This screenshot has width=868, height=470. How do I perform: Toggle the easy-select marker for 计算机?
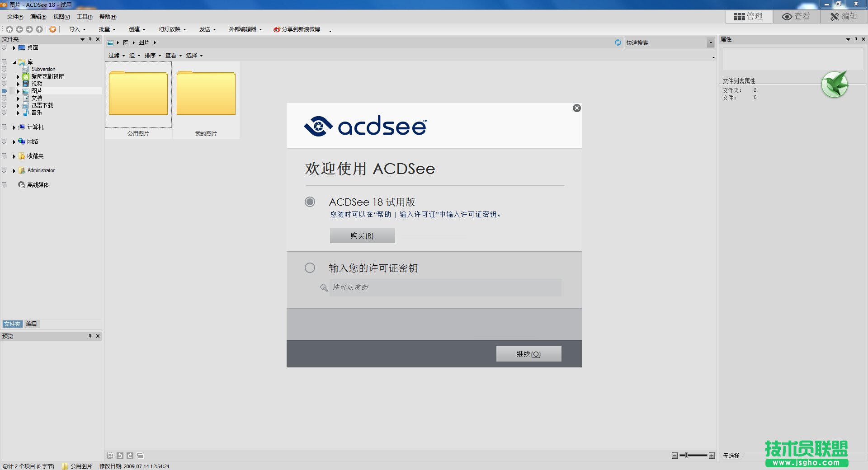coord(4,127)
